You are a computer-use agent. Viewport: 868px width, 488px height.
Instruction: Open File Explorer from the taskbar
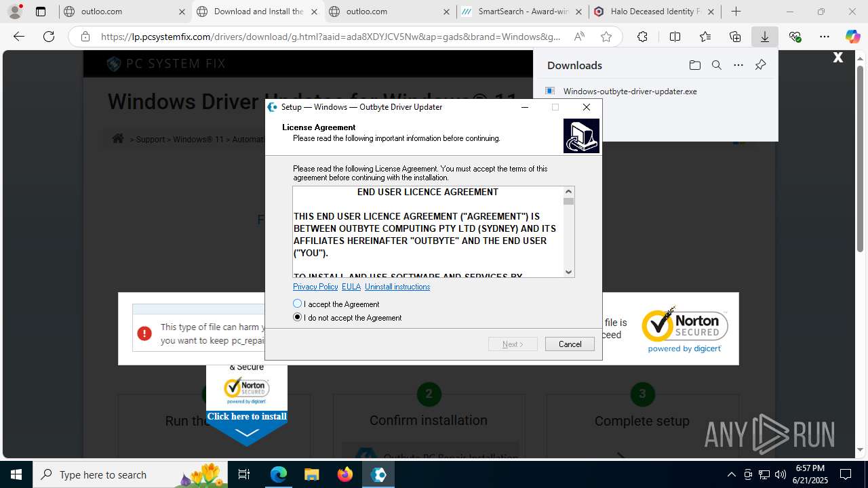[312, 474]
